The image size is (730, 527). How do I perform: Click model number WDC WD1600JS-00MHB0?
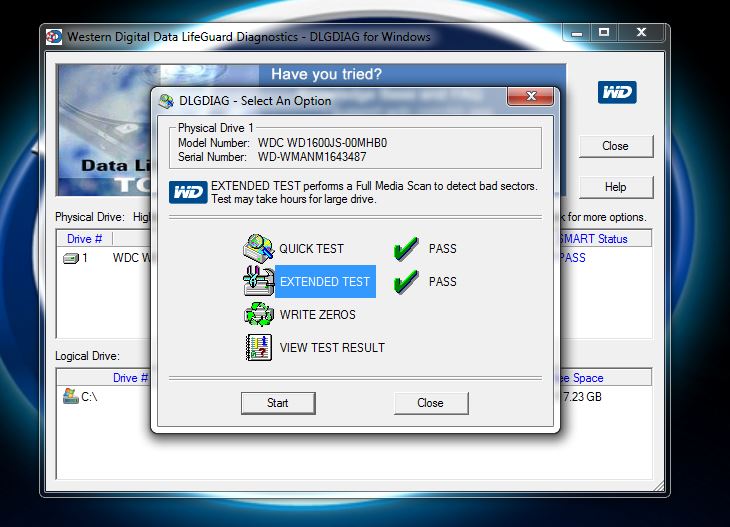click(322, 143)
